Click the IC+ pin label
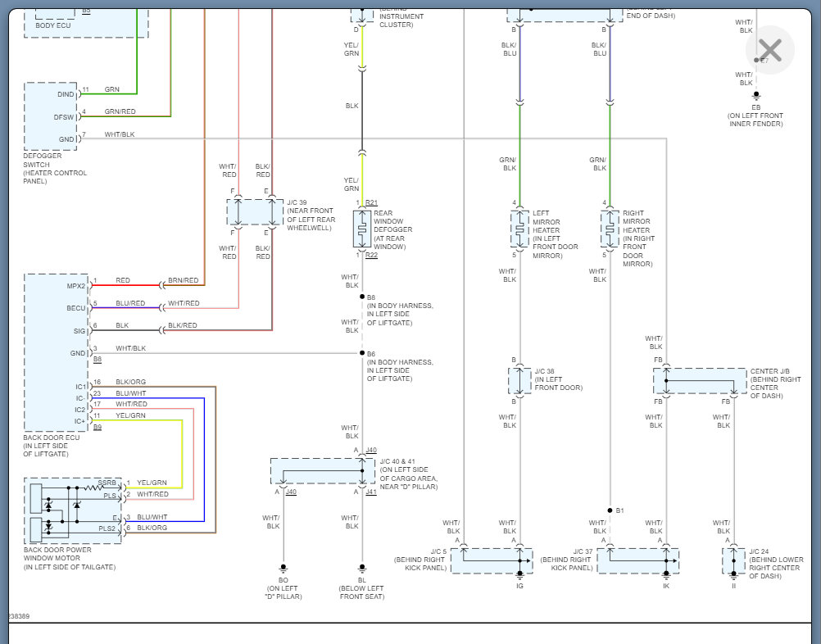This screenshot has width=821, height=644. (79, 421)
